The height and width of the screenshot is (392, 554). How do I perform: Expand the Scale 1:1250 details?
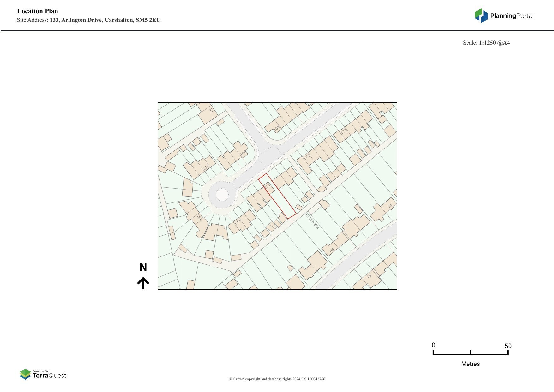(x=487, y=43)
